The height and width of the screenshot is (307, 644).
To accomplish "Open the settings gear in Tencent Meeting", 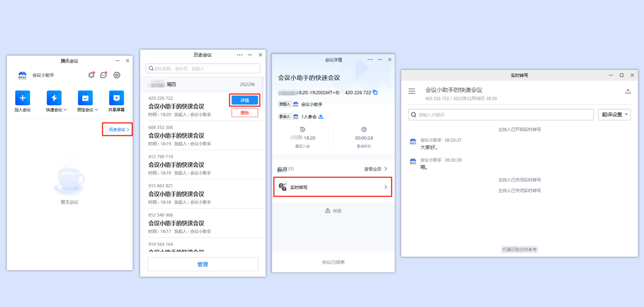I will [x=117, y=75].
